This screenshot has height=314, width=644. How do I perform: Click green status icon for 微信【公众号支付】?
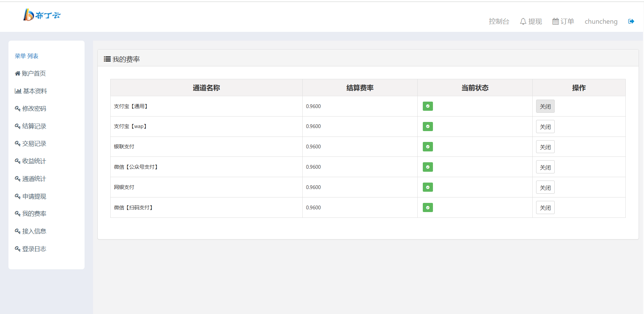click(x=428, y=167)
